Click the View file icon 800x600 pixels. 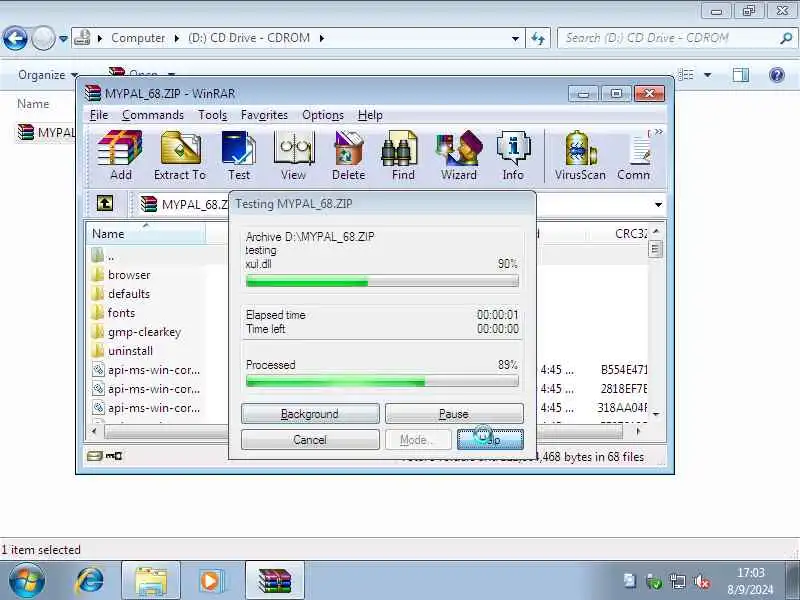tap(293, 155)
